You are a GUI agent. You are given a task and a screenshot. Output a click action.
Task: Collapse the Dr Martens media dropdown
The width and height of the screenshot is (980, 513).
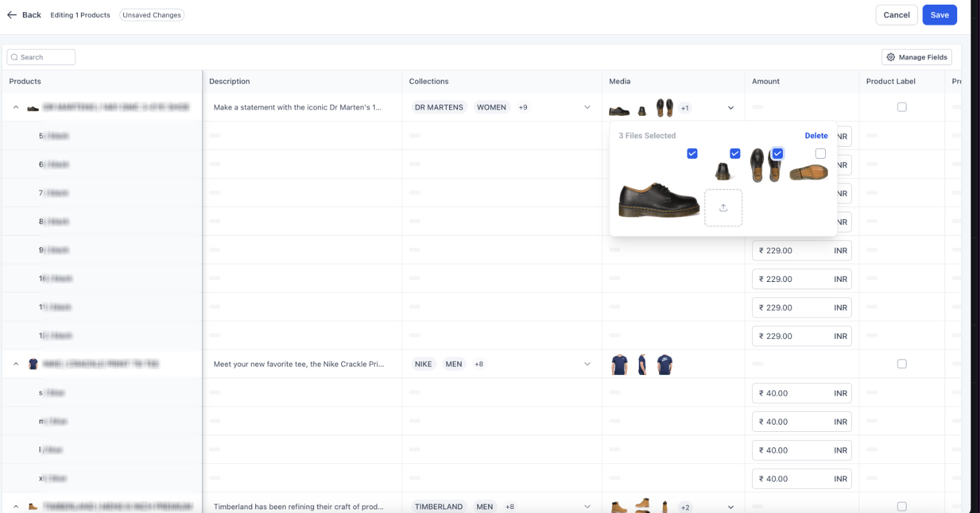731,108
